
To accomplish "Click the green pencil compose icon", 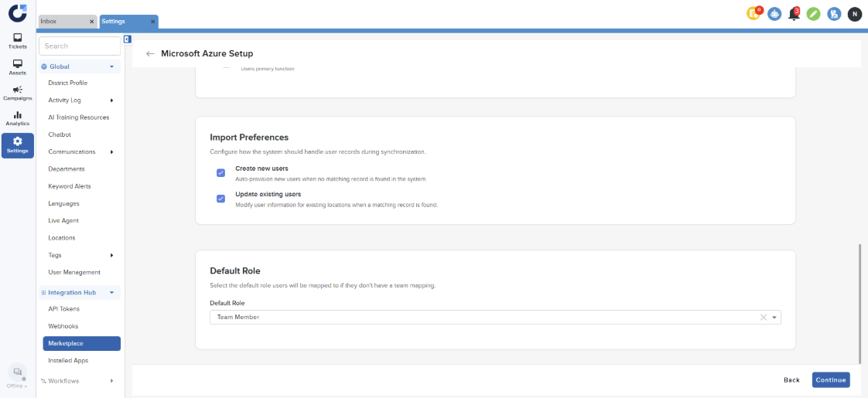I will [x=813, y=14].
